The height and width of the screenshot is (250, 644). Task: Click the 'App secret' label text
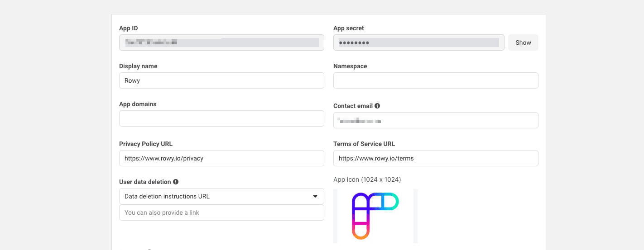pyautogui.click(x=349, y=28)
